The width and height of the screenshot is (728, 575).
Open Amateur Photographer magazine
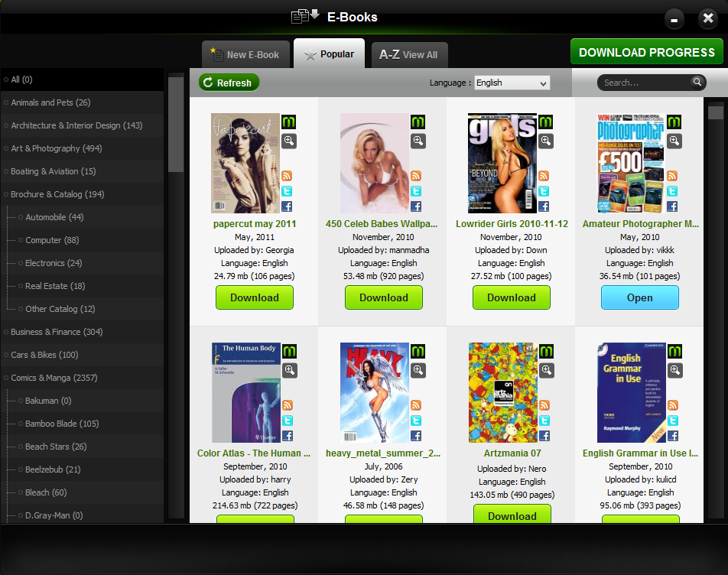[640, 297]
